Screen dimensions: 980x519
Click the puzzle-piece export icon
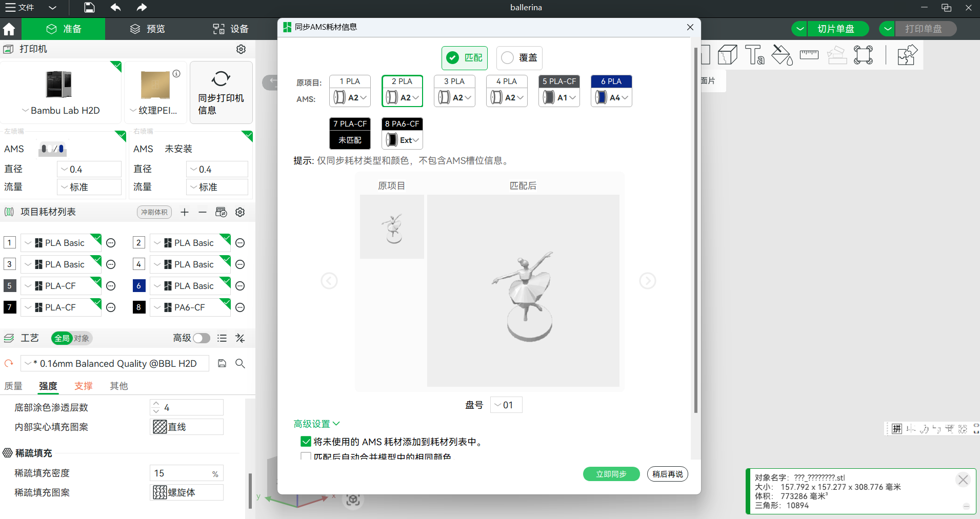pyautogui.click(x=907, y=55)
